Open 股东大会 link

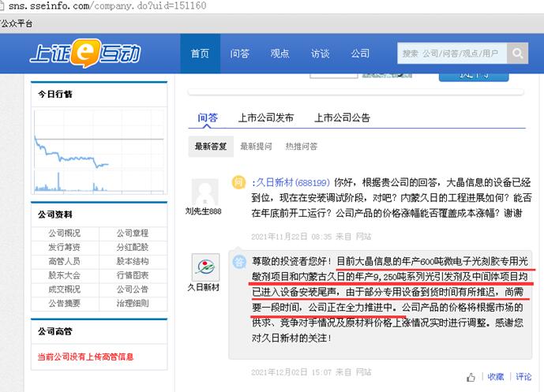pyautogui.click(x=65, y=275)
